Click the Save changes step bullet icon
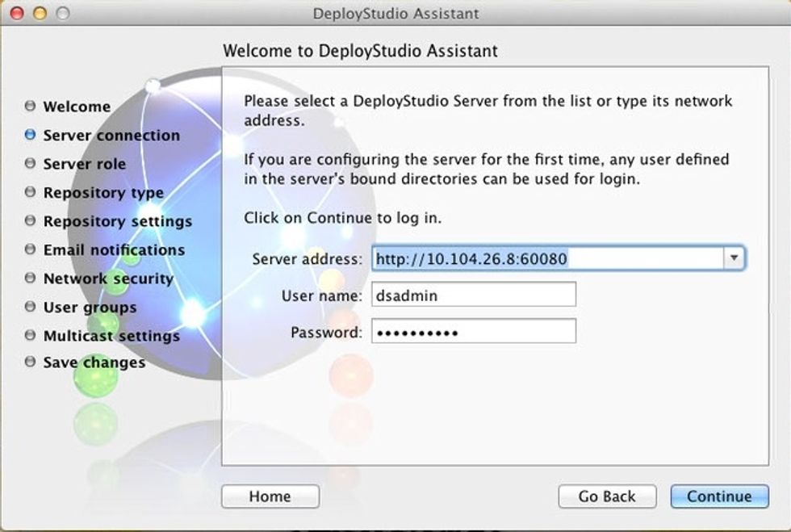The height and width of the screenshot is (532, 791). (x=31, y=362)
